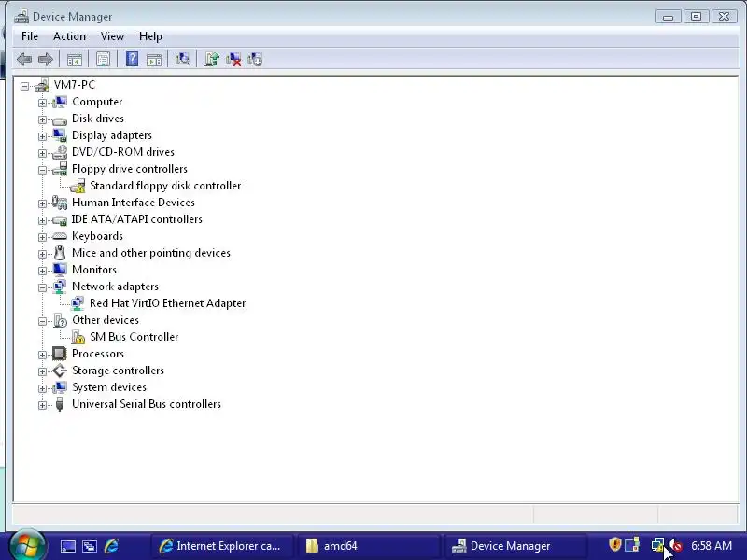Collapse the Network adapters node
The width and height of the screenshot is (747, 560).
(x=42, y=287)
